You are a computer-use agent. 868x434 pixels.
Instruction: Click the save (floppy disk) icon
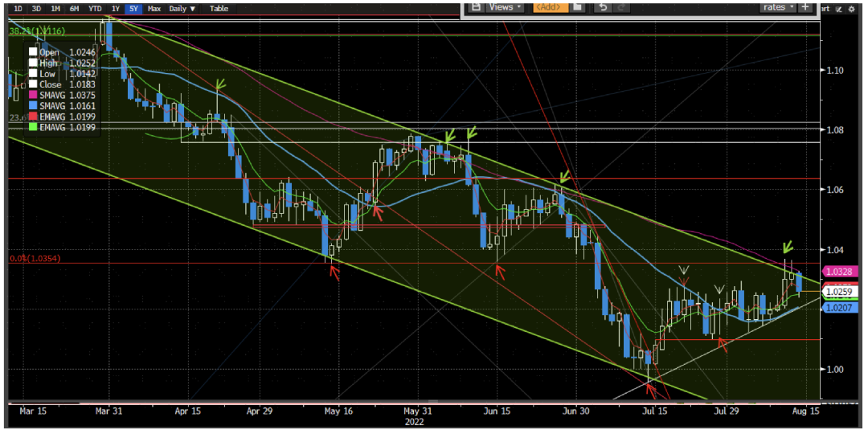(x=475, y=7)
